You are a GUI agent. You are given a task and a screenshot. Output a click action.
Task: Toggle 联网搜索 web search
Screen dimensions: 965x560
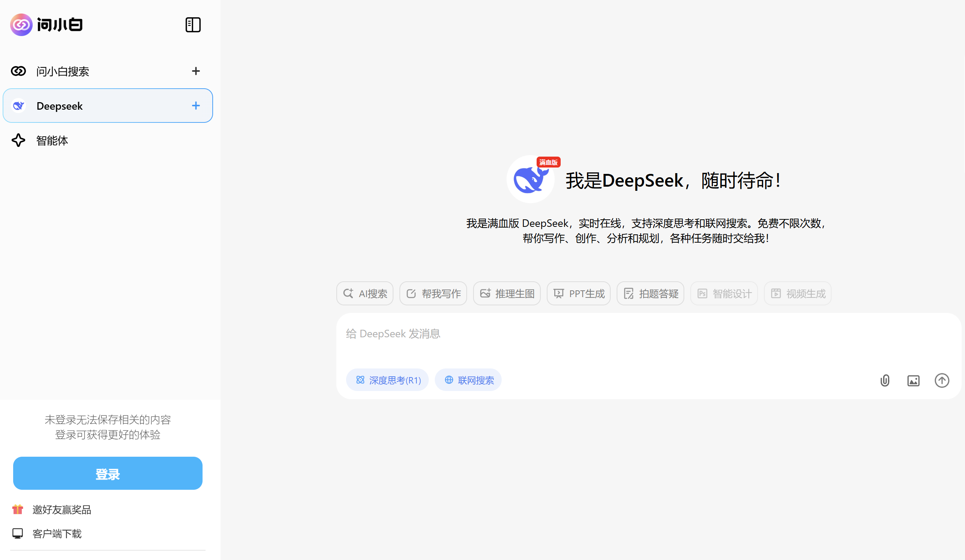[x=468, y=380]
